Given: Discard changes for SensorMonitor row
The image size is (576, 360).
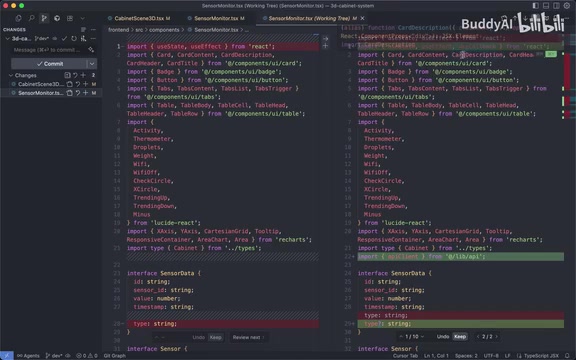Looking at the screenshot, I should (x=78, y=93).
